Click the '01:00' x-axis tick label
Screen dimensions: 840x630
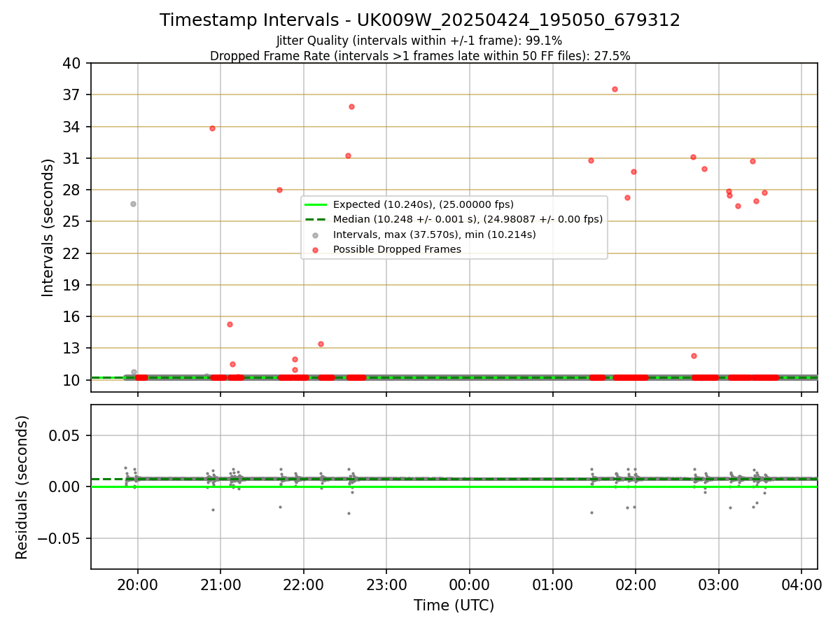553,584
